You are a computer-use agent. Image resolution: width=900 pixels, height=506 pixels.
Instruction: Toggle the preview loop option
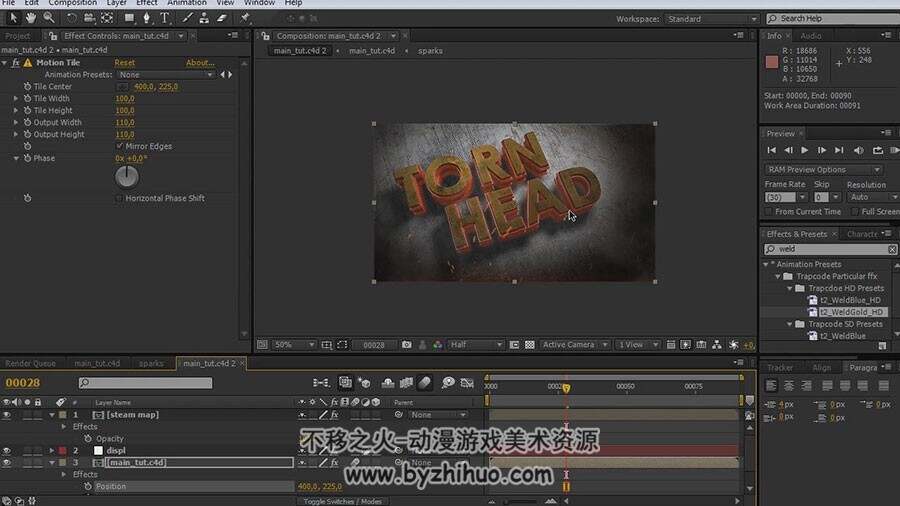tap(878, 150)
